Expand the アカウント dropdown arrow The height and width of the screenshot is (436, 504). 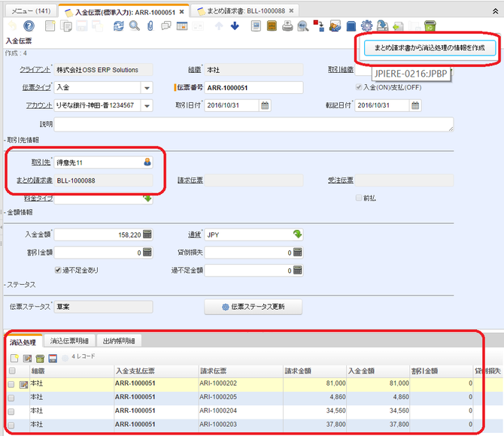pyautogui.click(x=147, y=106)
